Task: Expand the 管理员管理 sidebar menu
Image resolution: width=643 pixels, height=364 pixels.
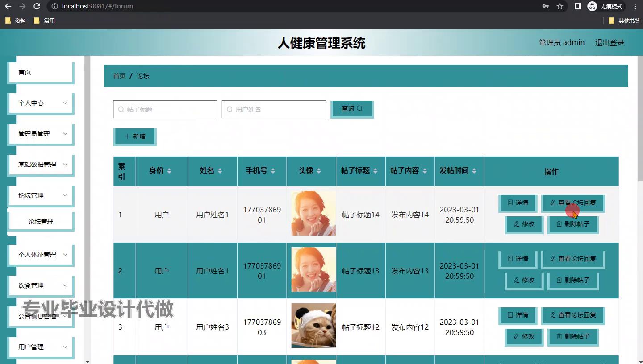Action: tap(41, 134)
